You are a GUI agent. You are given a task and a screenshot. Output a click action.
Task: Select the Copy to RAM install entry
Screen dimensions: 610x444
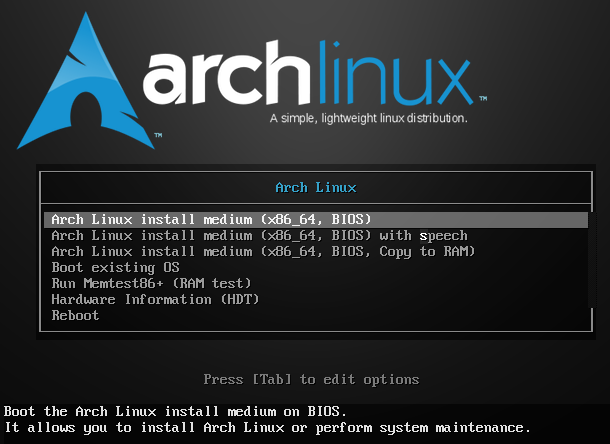pos(263,252)
